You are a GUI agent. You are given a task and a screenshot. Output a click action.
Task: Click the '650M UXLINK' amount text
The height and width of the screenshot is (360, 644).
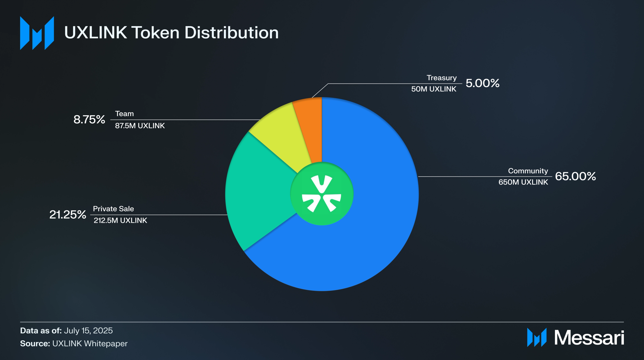(523, 182)
